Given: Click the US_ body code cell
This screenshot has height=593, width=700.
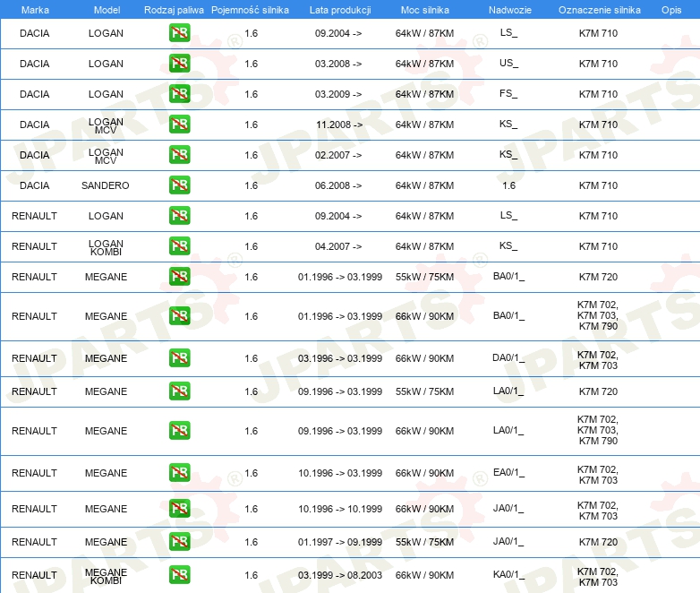Looking at the screenshot, I should coord(508,63).
